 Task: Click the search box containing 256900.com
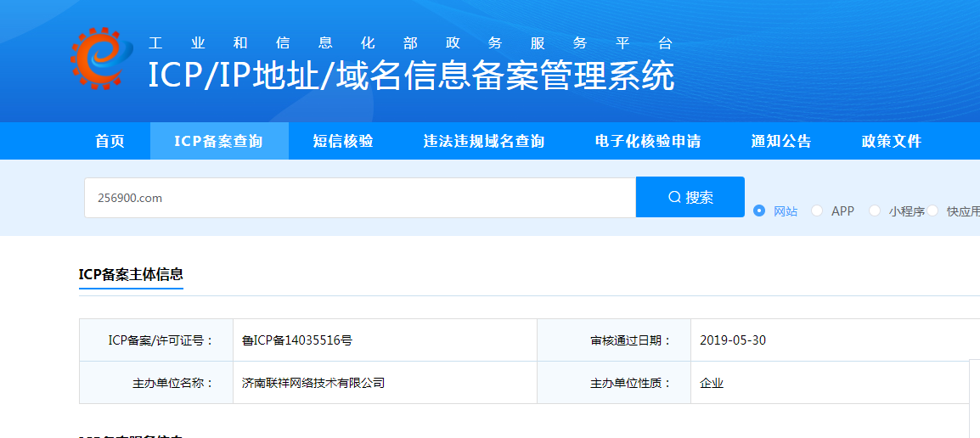360,198
